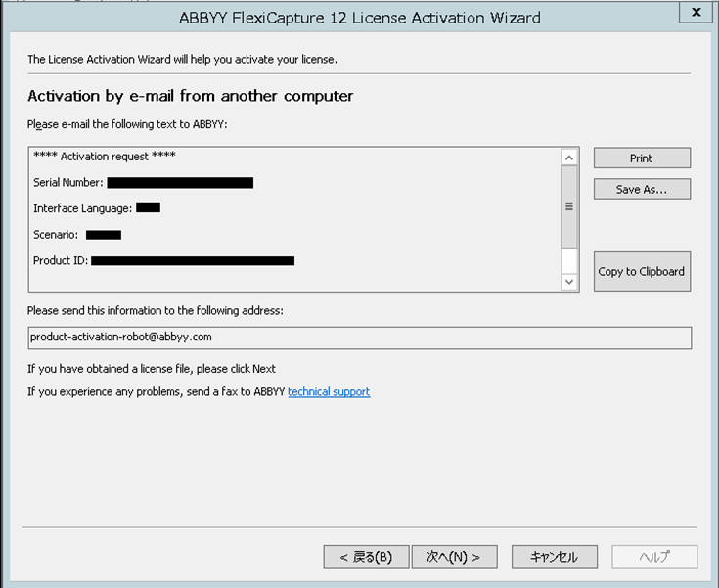Viewport: 719px width, 588px height.
Task: Copy activation request to clipboard
Action: (642, 272)
